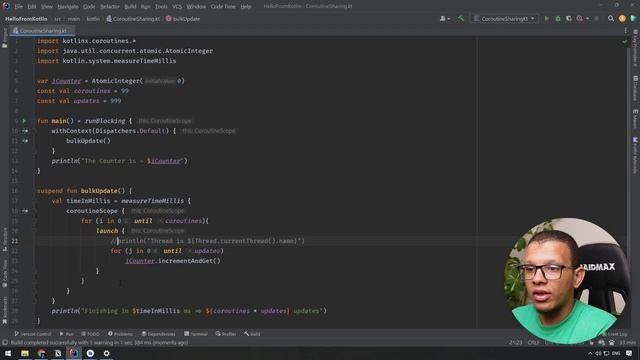Open the Terminal tool window
This screenshot has width=640, height=360.
[x=196, y=334]
